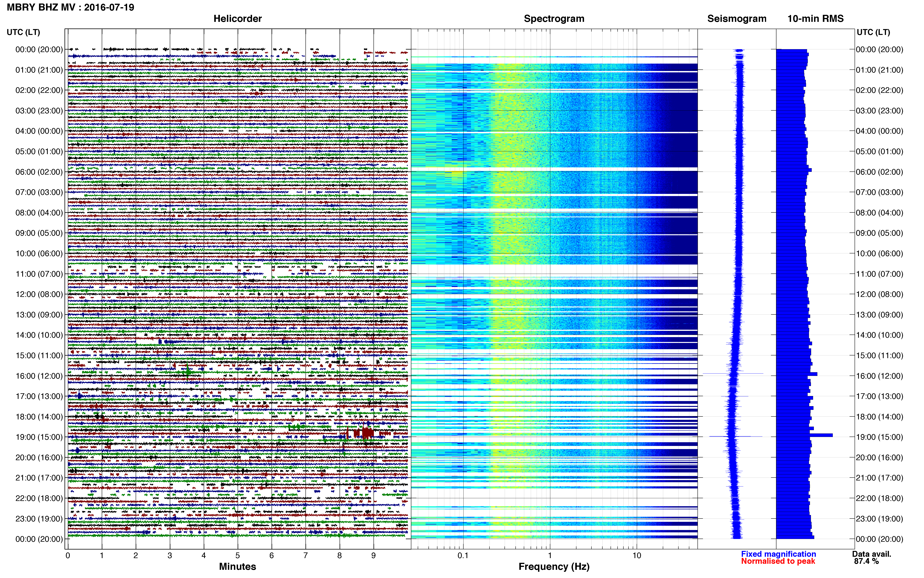Image resolution: width=924 pixels, height=578 pixels.
Task: Click the right 'UTC (LT)' axis label
Action: click(873, 32)
